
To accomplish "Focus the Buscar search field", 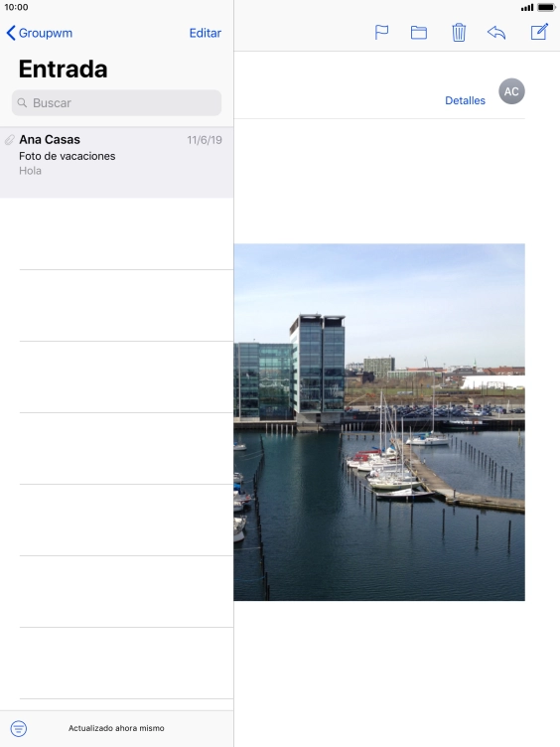I will (x=117, y=103).
